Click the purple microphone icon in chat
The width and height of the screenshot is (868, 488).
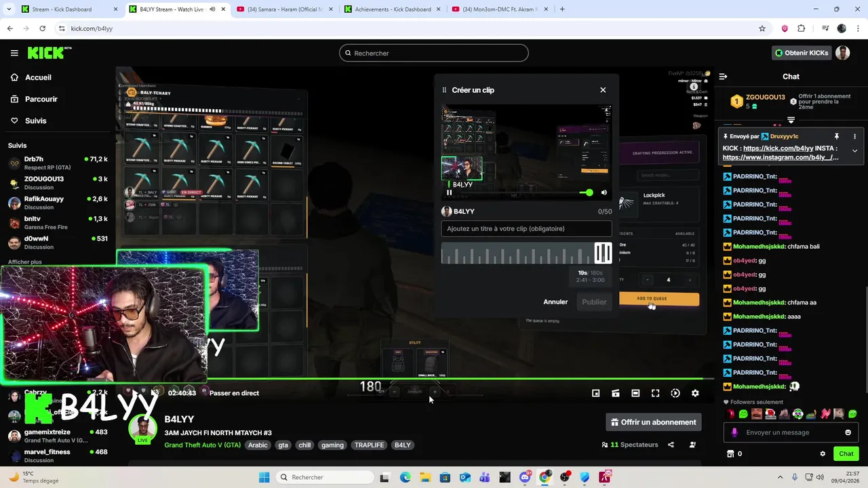[734, 432]
